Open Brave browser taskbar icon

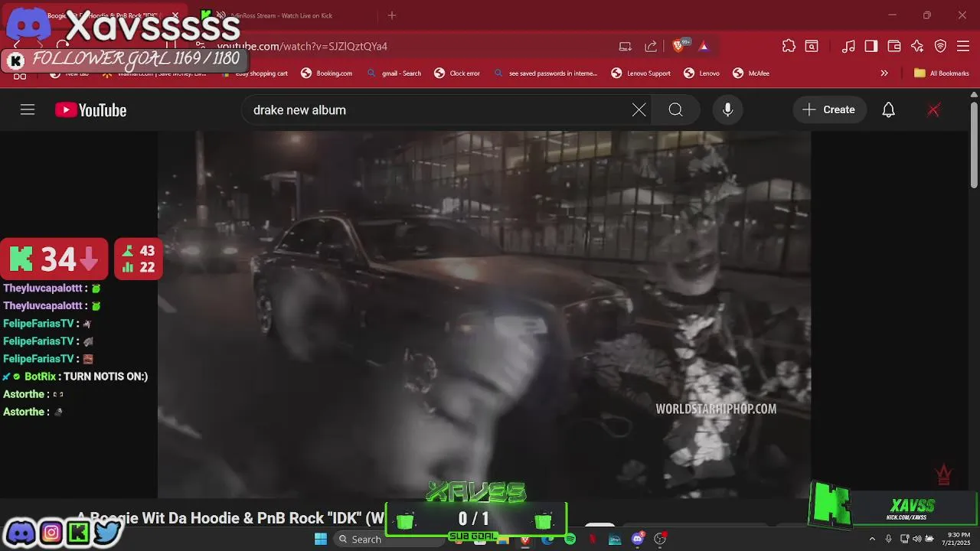524,540
